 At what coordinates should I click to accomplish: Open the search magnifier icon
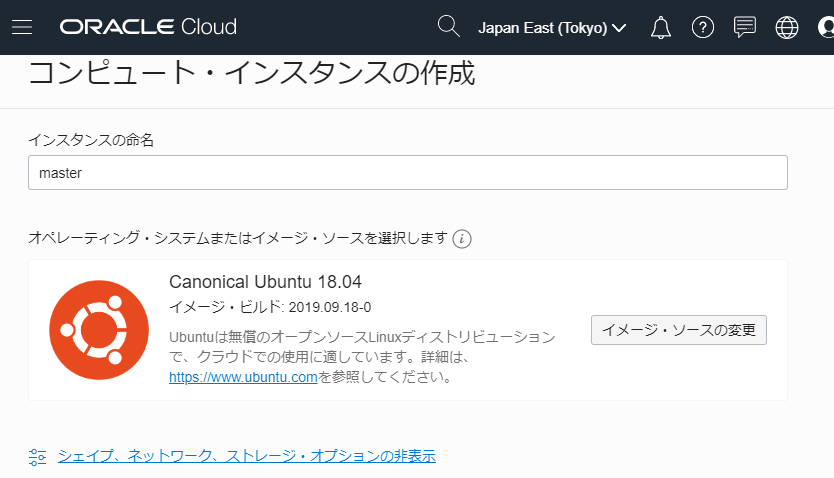(448, 26)
